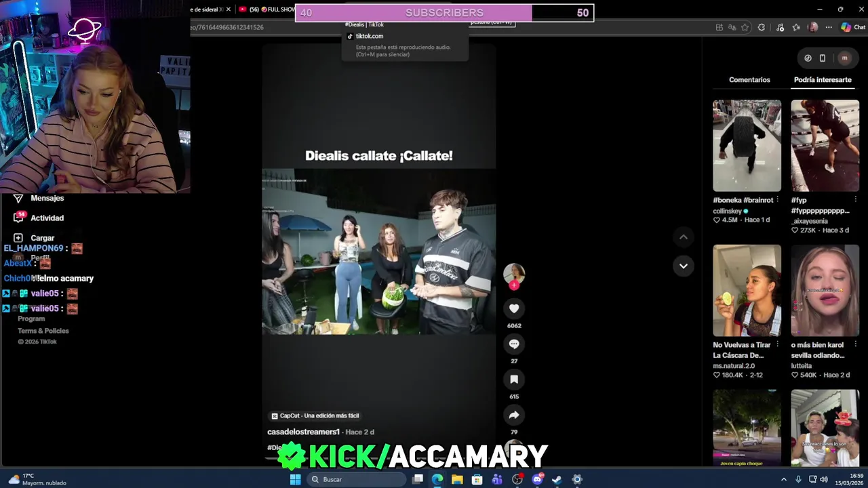Switch to the Podría interesarte tab
Image resolution: width=868 pixels, height=488 pixels.
coord(823,80)
